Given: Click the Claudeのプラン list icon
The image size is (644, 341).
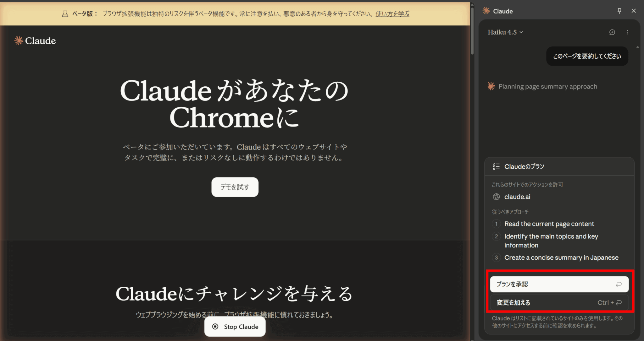Looking at the screenshot, I should click(496, 166).
